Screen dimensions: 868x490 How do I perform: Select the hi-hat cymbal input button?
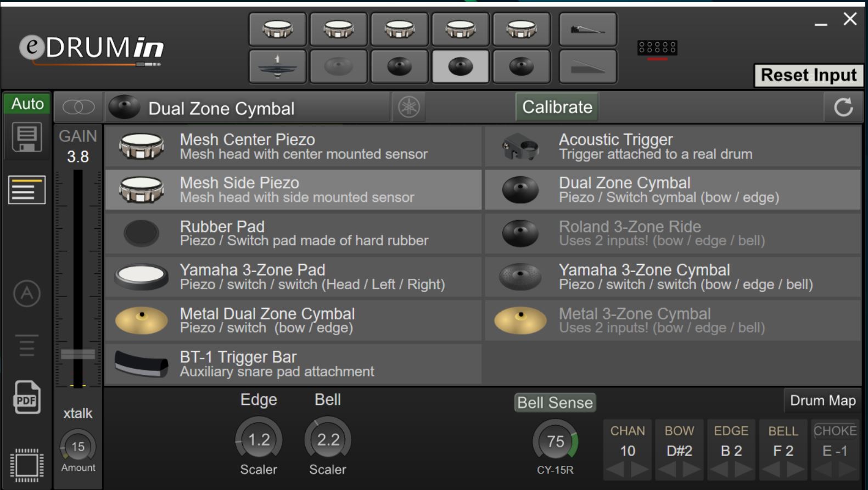point(277,66)
